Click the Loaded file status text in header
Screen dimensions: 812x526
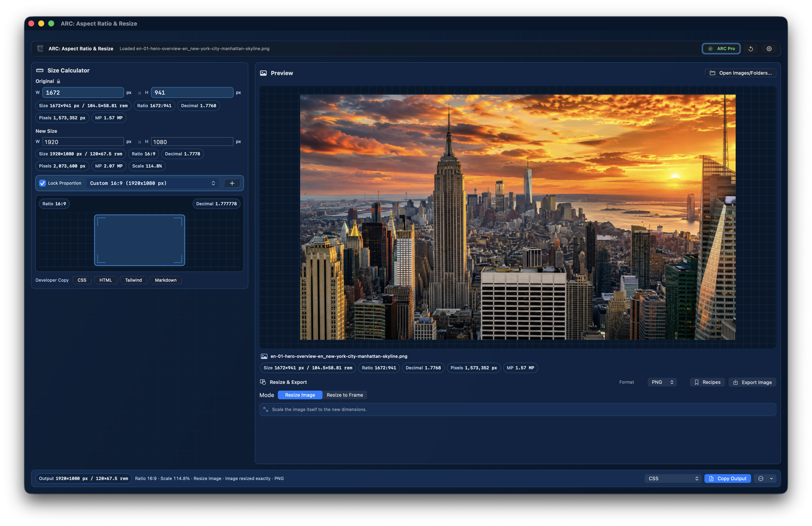[x=195, y=49]
